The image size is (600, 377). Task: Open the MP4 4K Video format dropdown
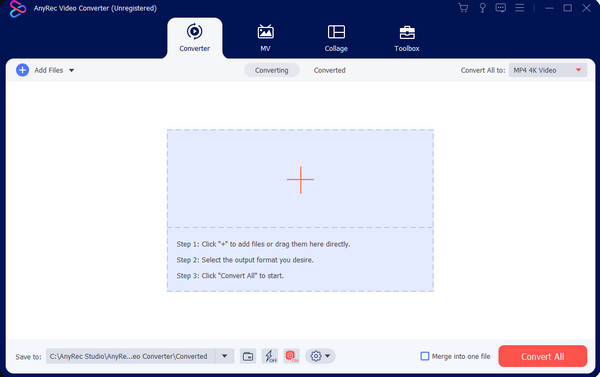548,70
